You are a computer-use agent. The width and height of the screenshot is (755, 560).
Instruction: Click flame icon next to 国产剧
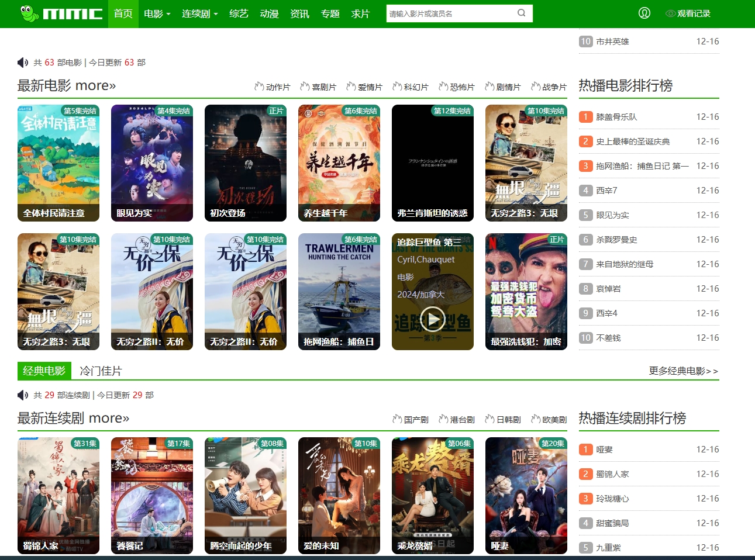pyautogui.click(x=397, y=419)
